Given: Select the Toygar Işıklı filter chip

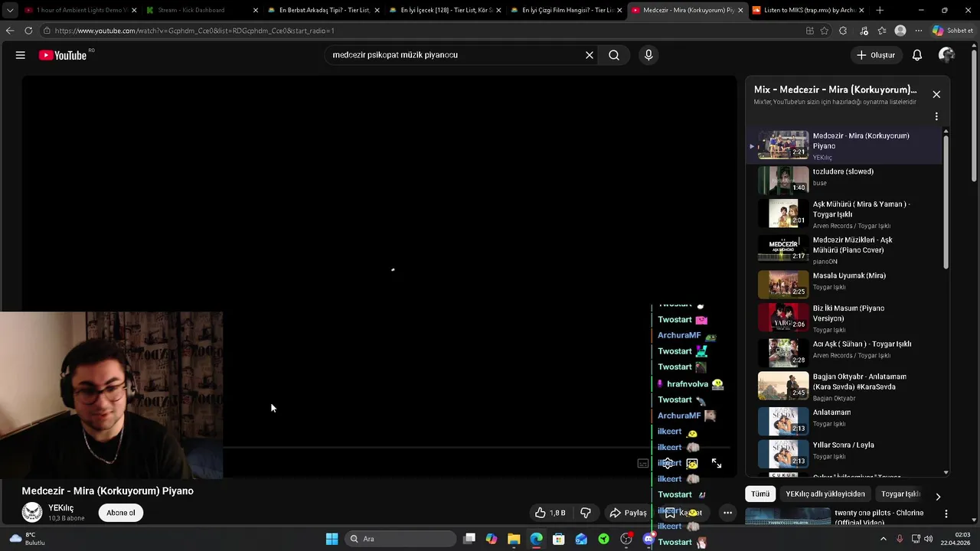Looking at the screenshot, I should tap(900, 494).
